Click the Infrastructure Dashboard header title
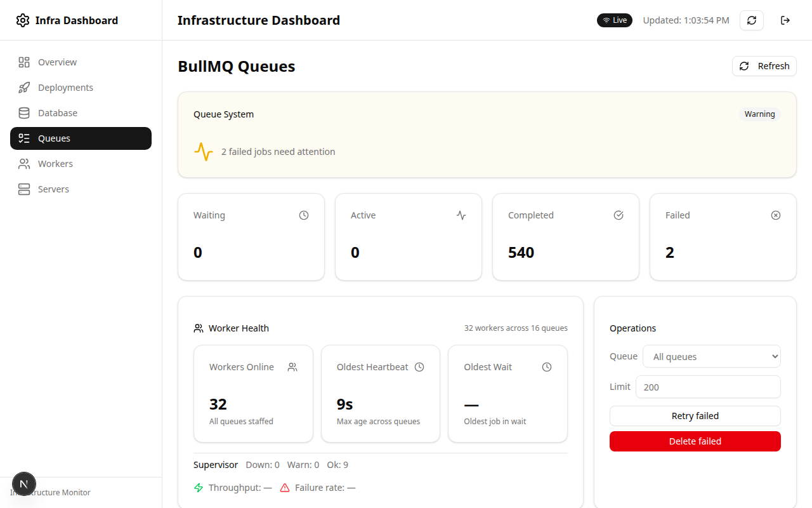Viewport: 812px width, 508px height. tap(259, 20)
